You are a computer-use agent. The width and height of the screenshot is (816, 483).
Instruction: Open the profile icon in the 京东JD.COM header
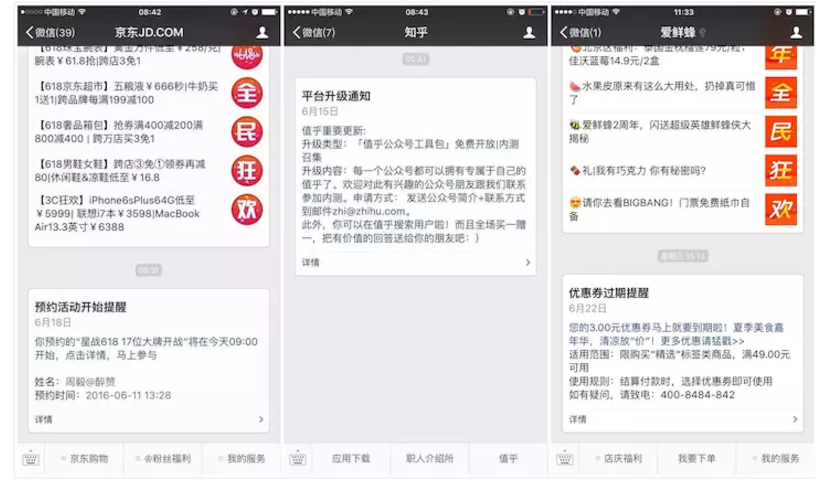coord(262,32)
